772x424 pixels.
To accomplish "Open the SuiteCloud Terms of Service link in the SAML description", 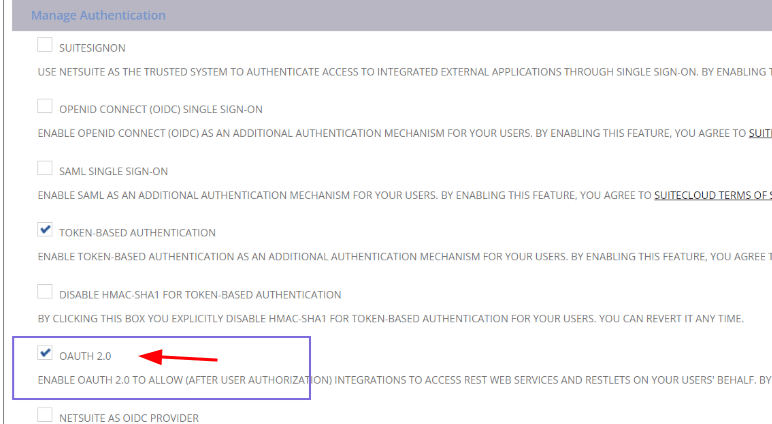I will pyautogui.click(x=712, y=196).
